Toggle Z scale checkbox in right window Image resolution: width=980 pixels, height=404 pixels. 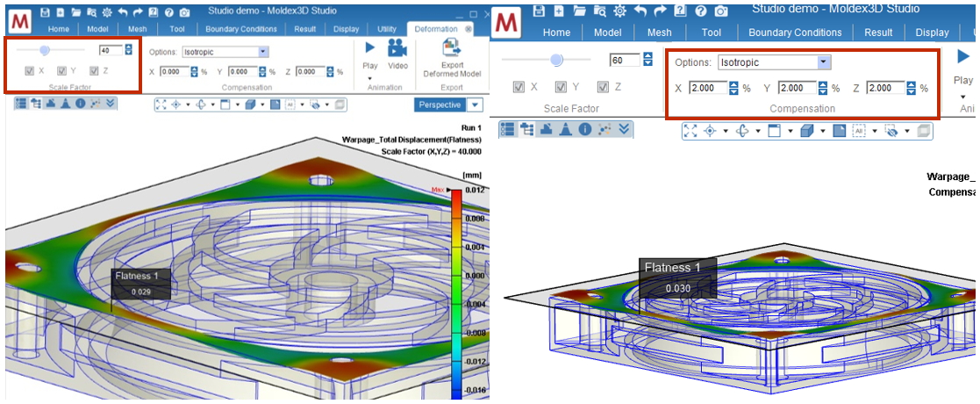[603, 88]
